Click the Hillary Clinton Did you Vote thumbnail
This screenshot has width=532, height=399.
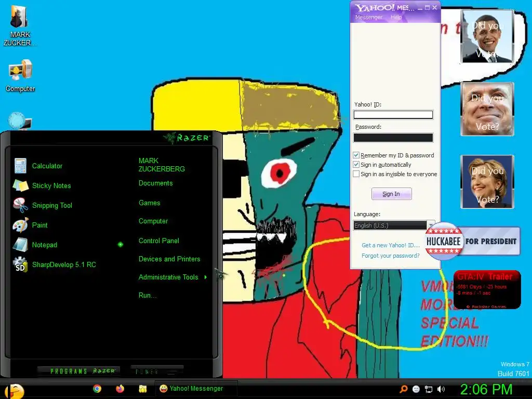[487, 182]
